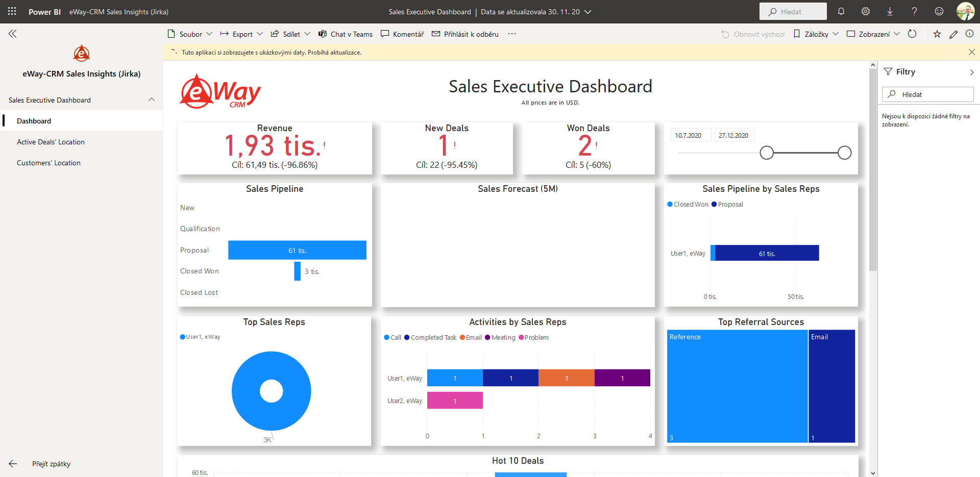Click the right handle of date slider

pos(845,153)
